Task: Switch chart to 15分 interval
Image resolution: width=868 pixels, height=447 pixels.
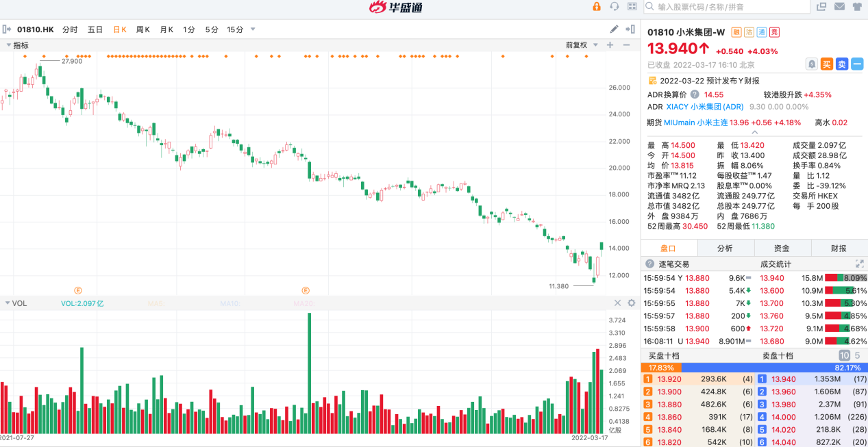Action: [235, 29]
